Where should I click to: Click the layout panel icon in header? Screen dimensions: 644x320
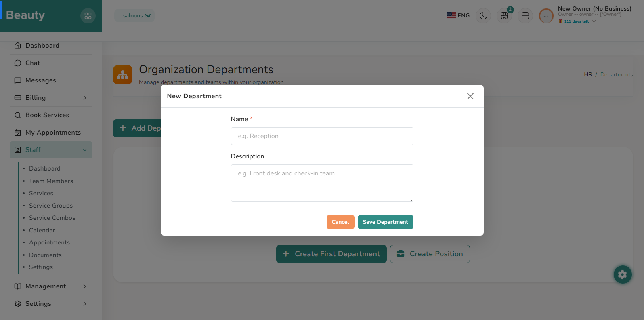point(525,16)
